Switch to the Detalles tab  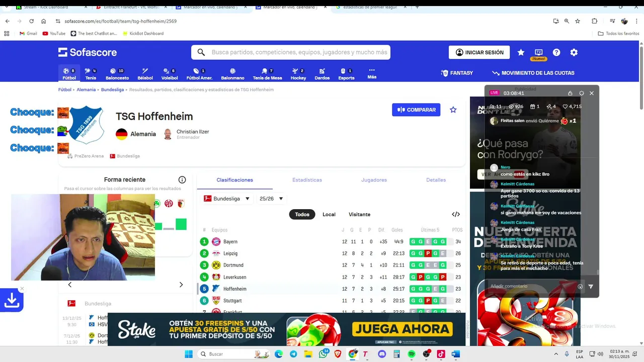[x=436, y=180]
